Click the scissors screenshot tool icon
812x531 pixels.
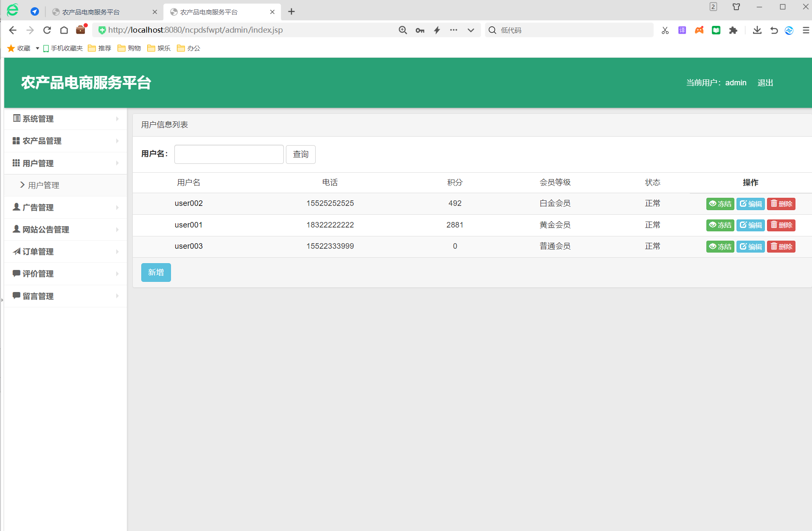click(665, 30)
